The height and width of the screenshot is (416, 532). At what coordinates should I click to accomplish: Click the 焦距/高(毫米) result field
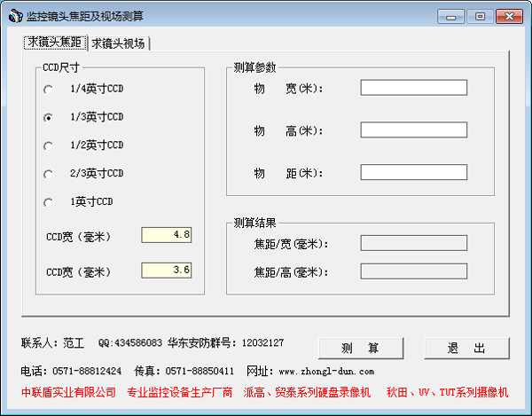click(413, 271)
